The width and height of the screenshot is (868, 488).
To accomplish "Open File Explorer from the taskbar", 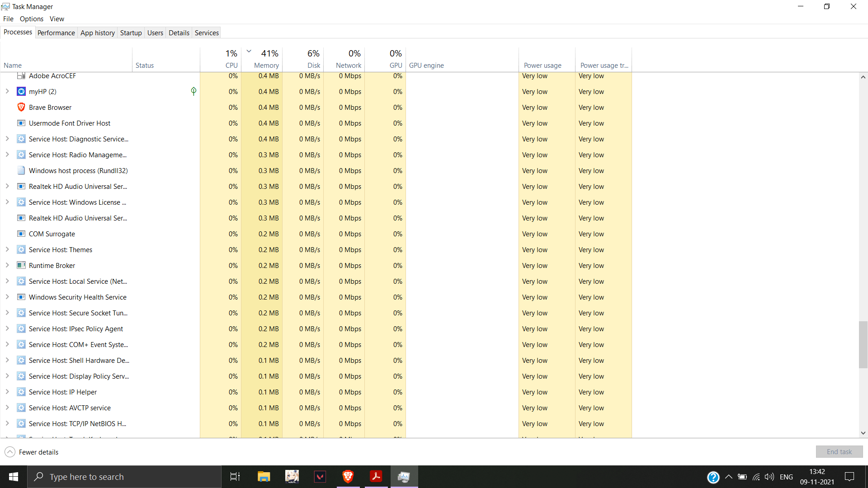I will (x=264, y=477).
